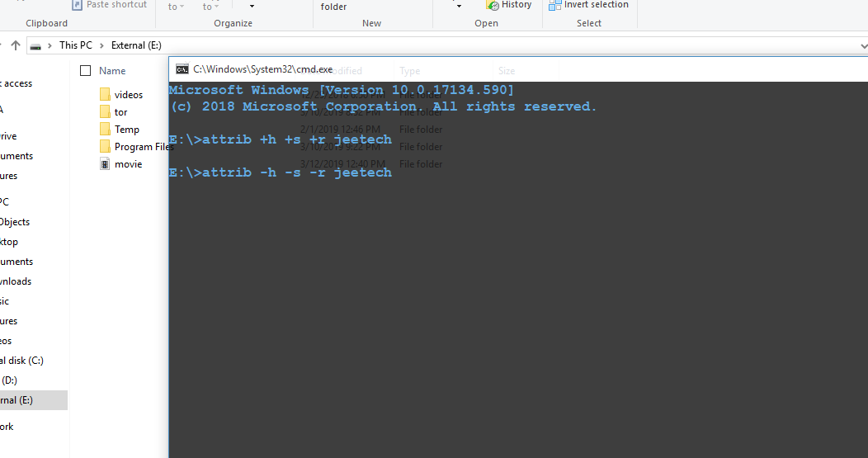Open Videos in the navigation pane

coord(6,341)
